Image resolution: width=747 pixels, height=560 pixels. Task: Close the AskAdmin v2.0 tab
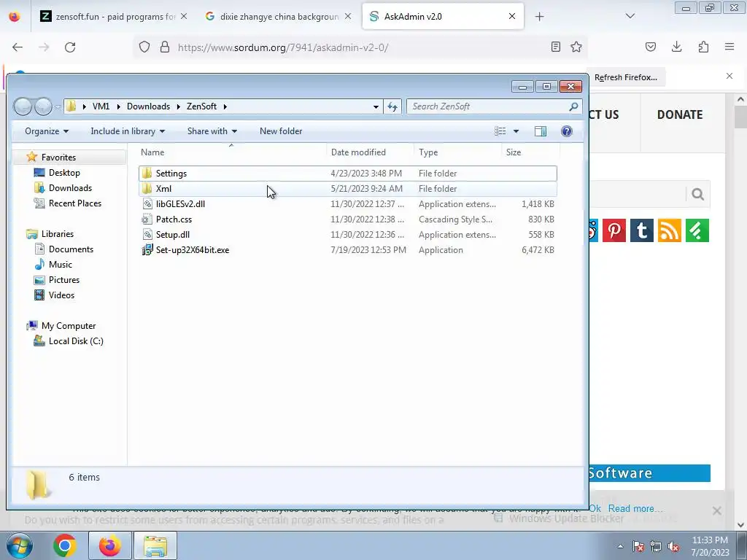point(512,16)
